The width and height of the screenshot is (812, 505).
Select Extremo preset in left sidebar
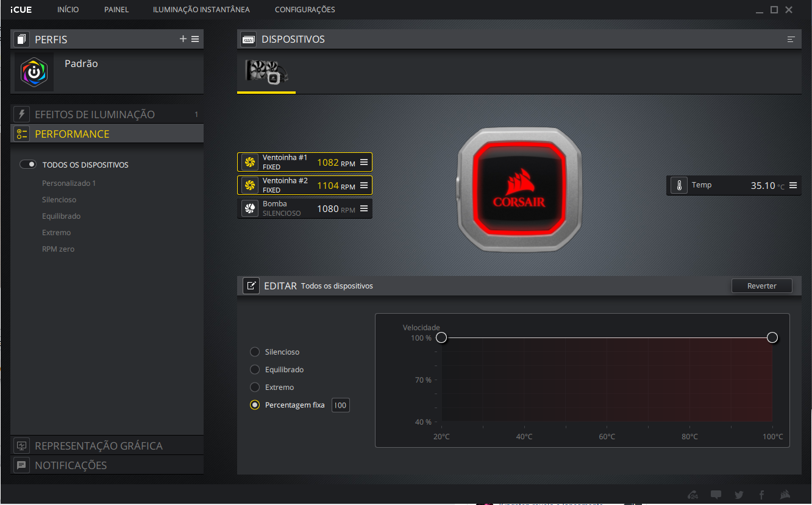click(56, 232)
